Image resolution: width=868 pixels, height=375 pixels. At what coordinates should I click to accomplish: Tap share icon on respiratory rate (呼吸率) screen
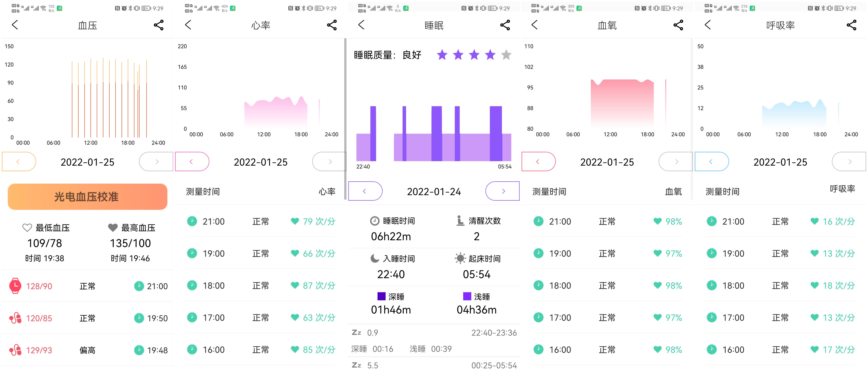[851, 25]
